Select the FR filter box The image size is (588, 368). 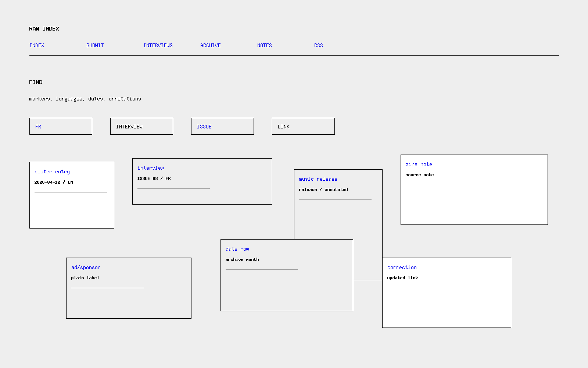[61, 126]
